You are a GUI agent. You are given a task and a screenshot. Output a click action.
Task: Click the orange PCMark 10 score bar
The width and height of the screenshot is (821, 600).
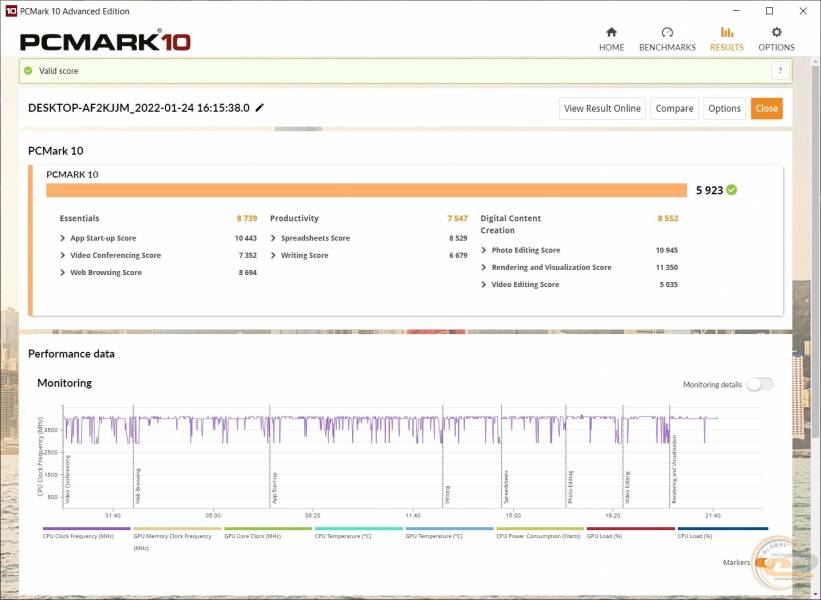[x=367, y=190]
